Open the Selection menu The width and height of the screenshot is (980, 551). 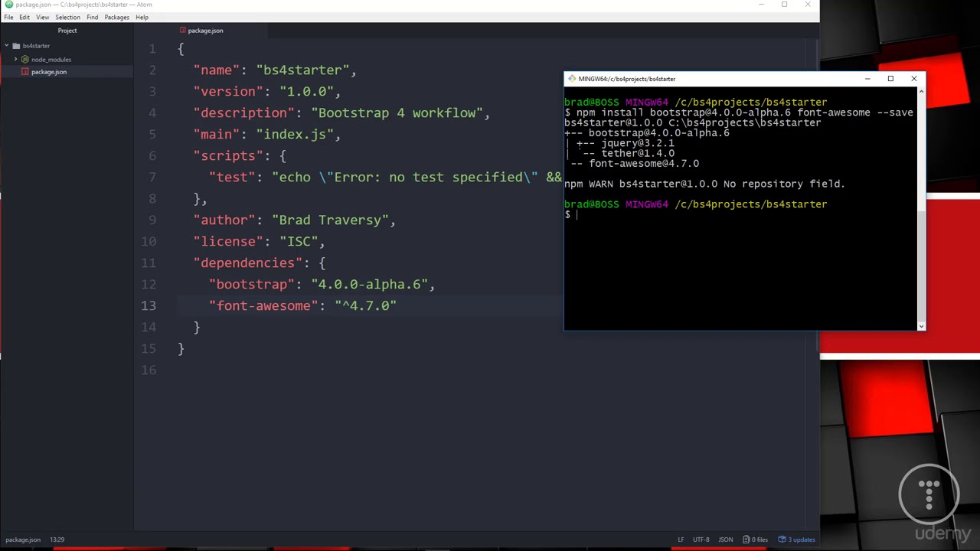(67, 17)
